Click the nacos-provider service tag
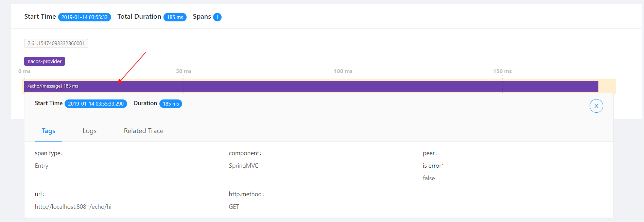The image size is (644, 222). [45, 61]
